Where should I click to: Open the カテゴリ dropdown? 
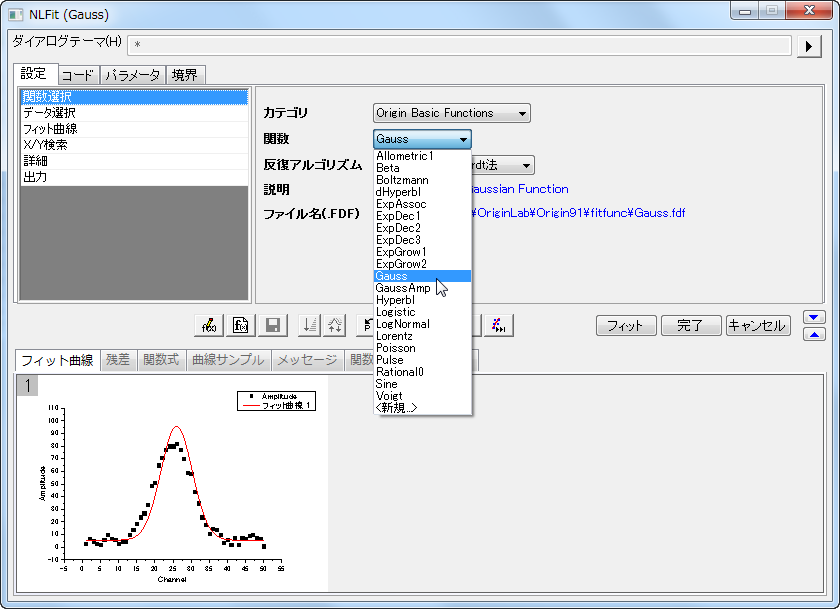click(452, 113)
